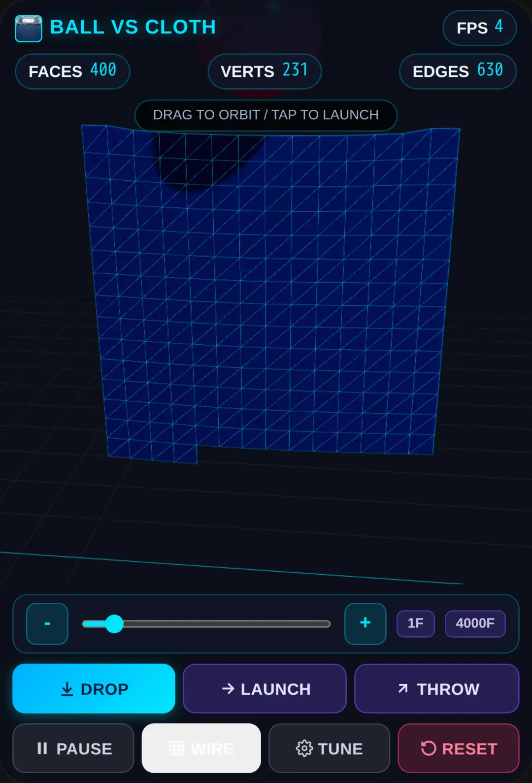Decrease value with the minus button
This screenshot has width=532, height=783.
[x=47, y=623]
